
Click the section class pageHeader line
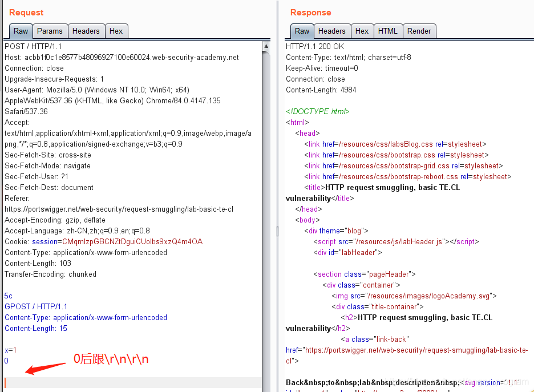point(365,274)
